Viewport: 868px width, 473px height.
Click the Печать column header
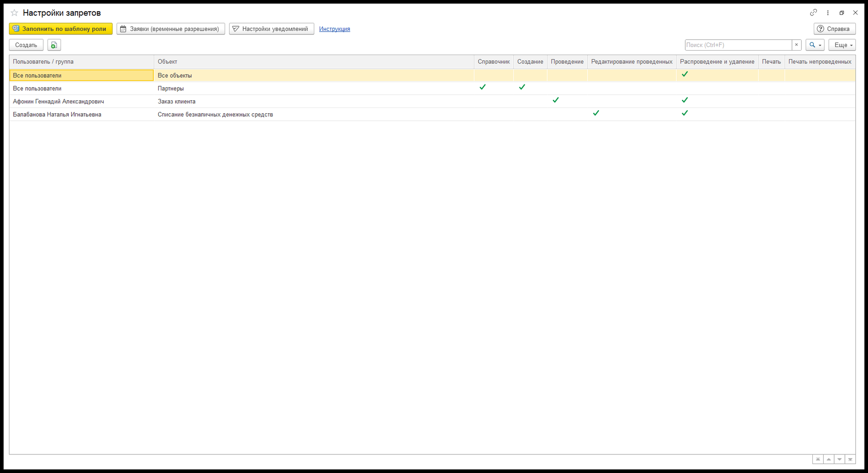click(x=771, y=62)
